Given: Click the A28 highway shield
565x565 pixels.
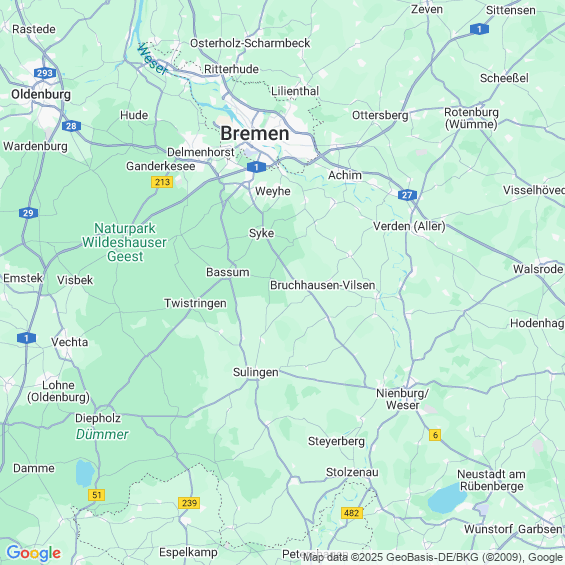Looking at the screenshot, I should (71, 126).
